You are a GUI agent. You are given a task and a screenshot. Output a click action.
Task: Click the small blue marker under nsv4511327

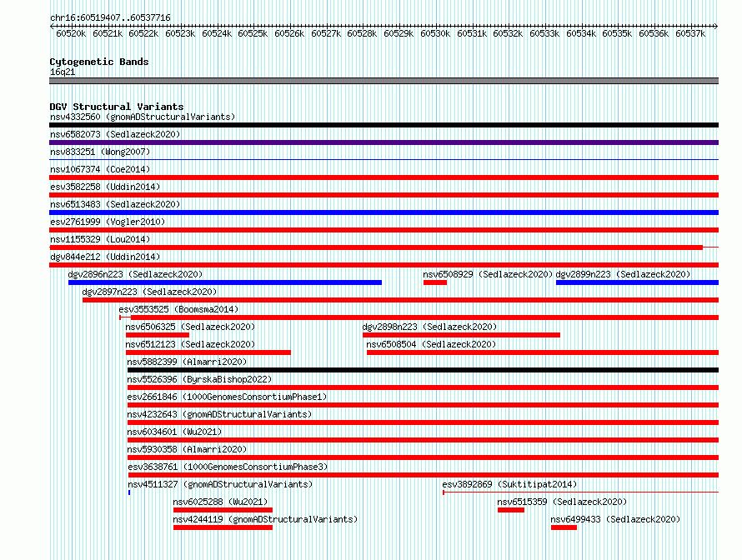pos(129,492)
